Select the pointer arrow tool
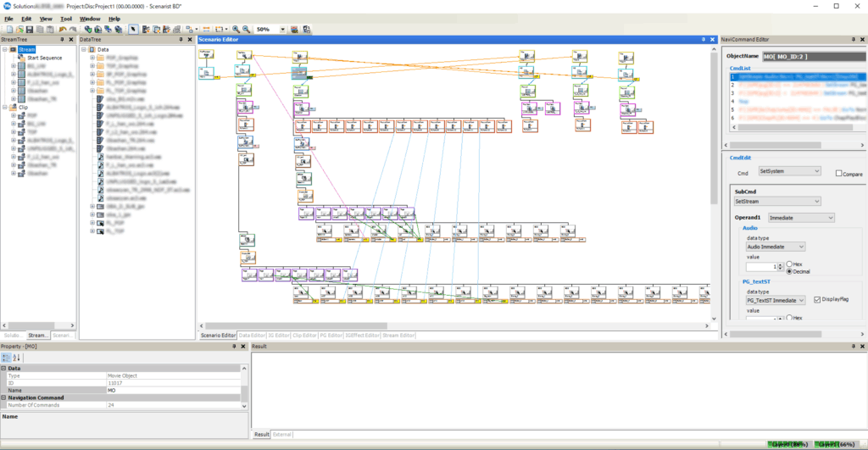Screen dimensions: 868x450 coord(133,30)
